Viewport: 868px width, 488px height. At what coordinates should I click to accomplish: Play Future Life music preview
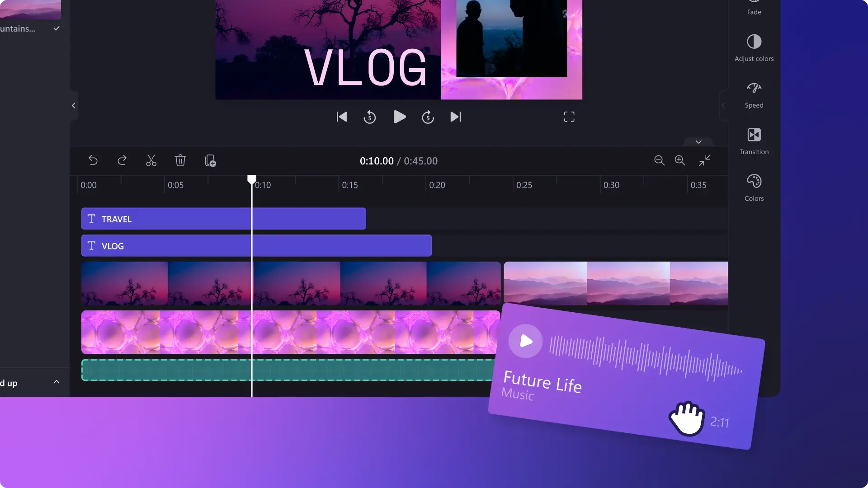click(x=524, y=340)
